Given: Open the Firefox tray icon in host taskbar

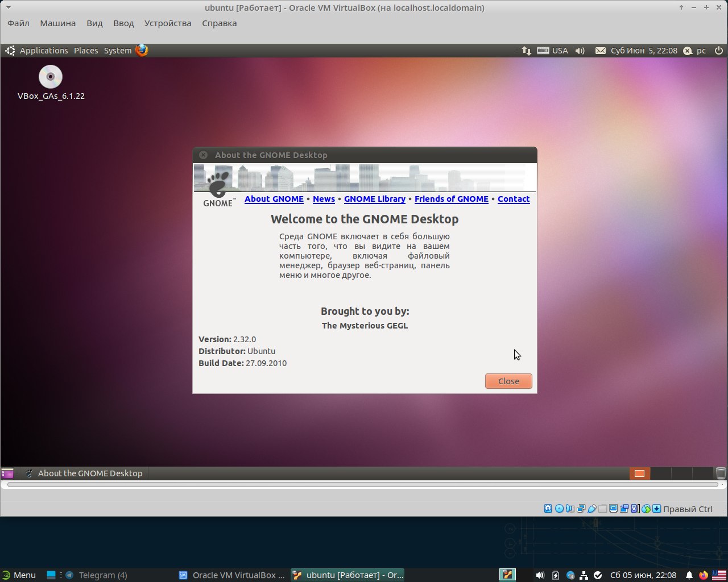Looking at the screenshot, I should pyautogui.click(x=704, y=575).
